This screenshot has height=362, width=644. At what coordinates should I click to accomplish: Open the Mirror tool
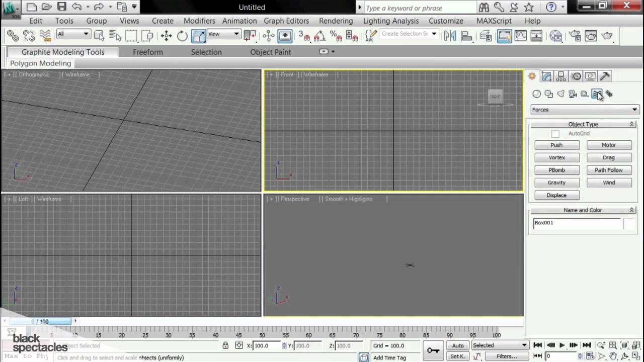450,36
